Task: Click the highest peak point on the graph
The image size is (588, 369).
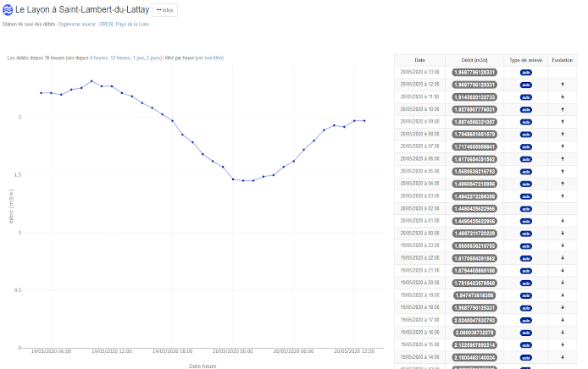Action: 92,81
